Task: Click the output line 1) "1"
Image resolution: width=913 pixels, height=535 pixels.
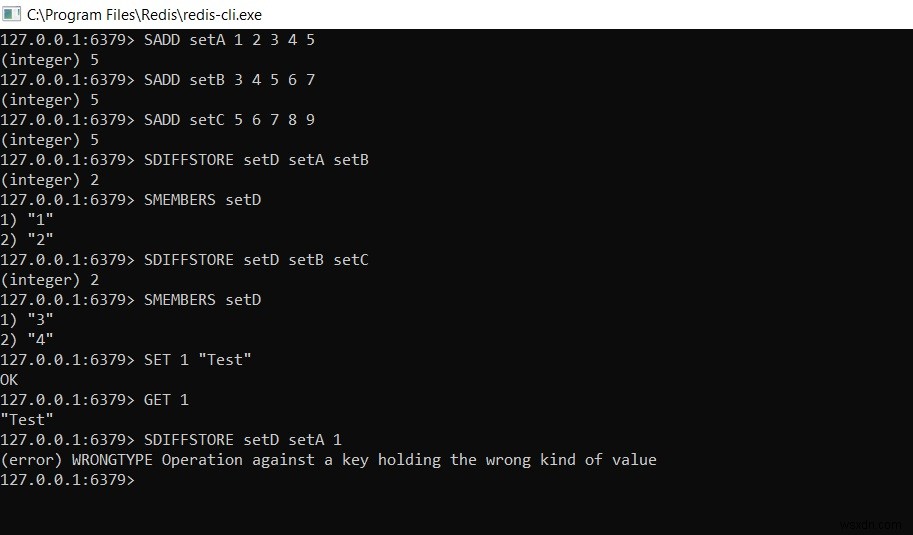Action: tap(27, 220)
